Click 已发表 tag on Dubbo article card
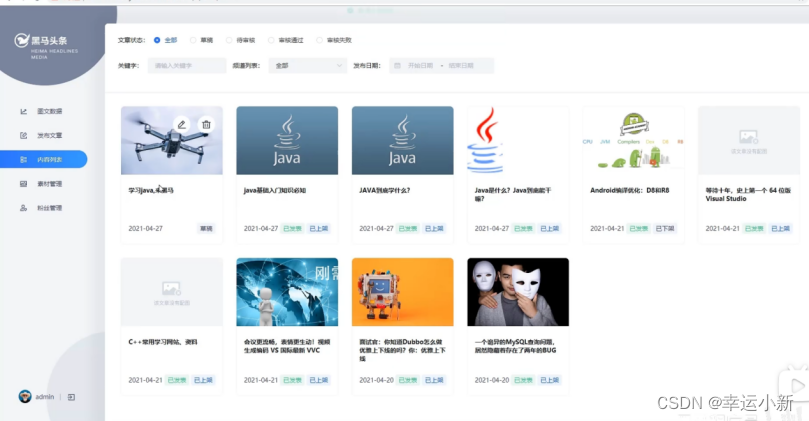This screenshot has width=809, height=421. 408,380
